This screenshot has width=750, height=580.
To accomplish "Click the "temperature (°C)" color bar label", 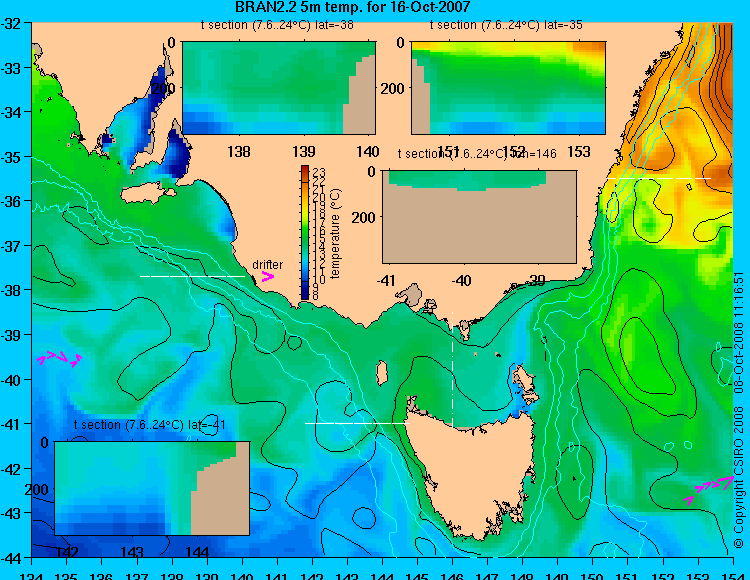I will [x=335, y=233].
